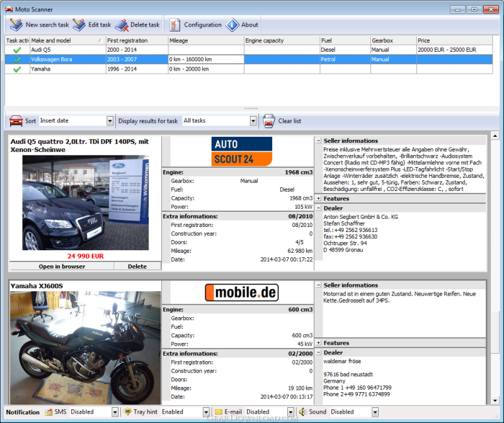Toggle the Volkswagen Bora task active checkmark
The image size is (504, 423).
pyautogui.click(x=18, y=59)
